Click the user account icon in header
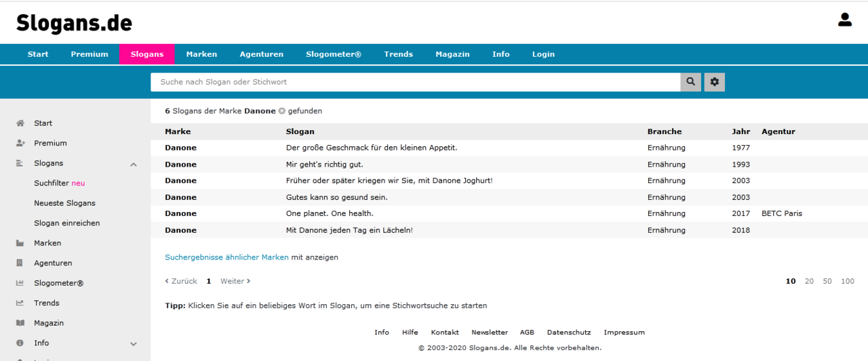 [x=844, y=20]
